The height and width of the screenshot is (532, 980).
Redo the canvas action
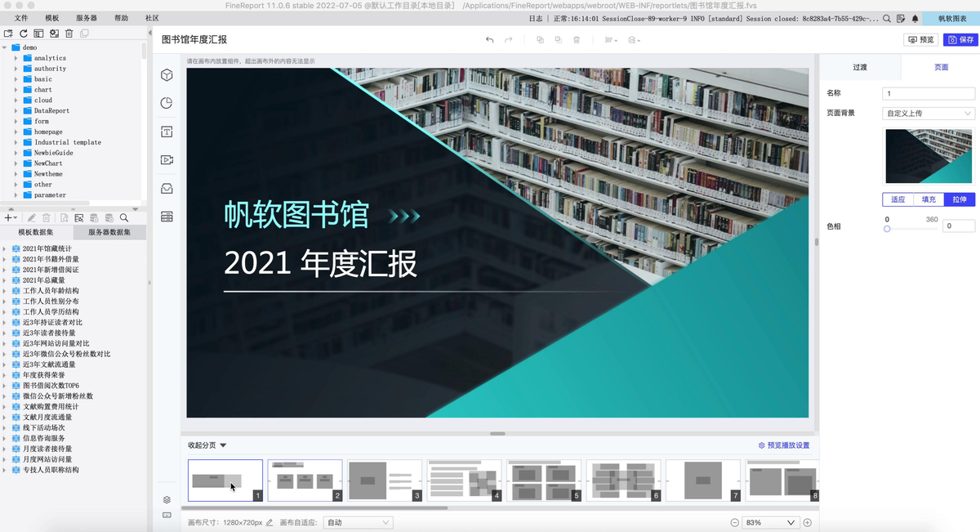[508, 39]
